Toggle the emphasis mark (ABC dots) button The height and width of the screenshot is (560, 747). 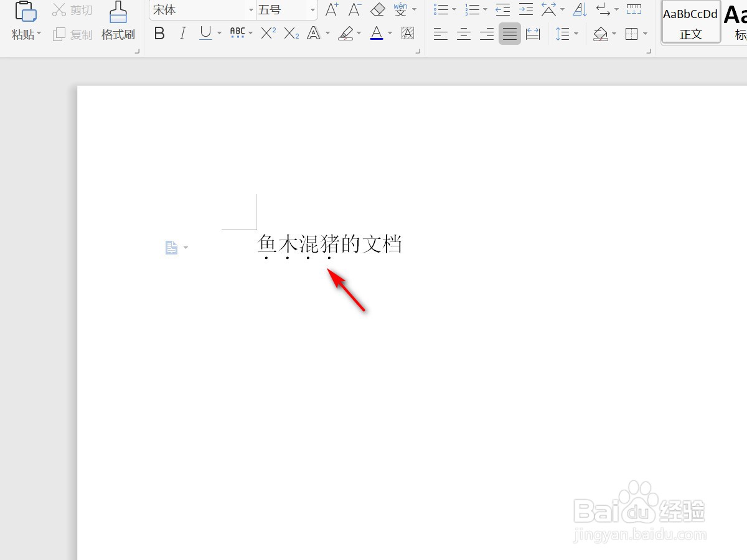(x=237, y=34)
